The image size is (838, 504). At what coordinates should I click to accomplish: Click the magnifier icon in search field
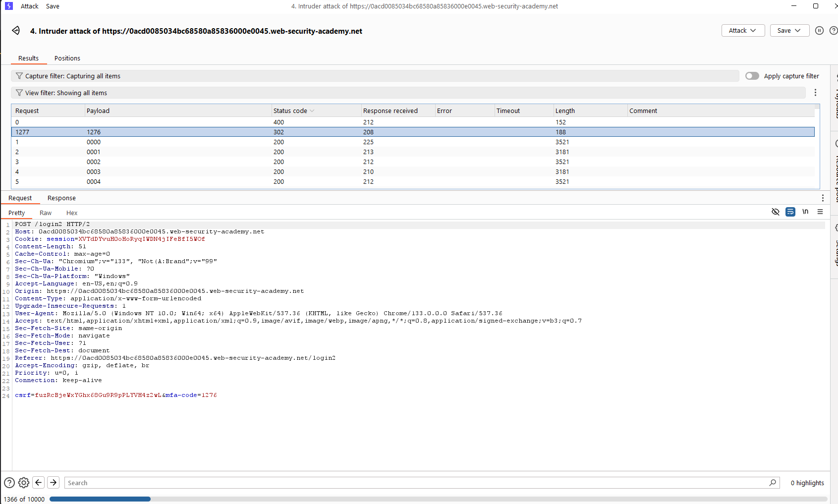(773, 483)
